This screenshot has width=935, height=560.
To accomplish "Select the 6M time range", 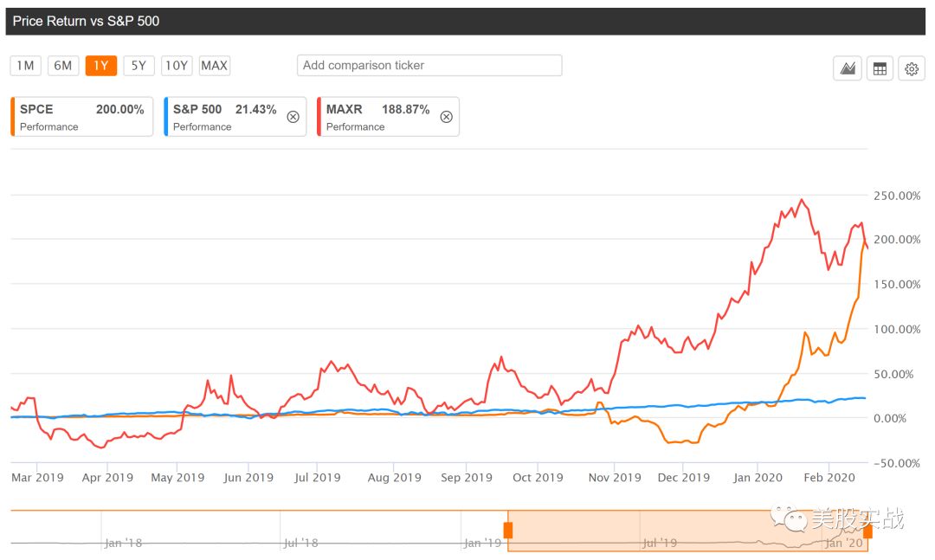I will pyautogui.click(x=63, y=66).
